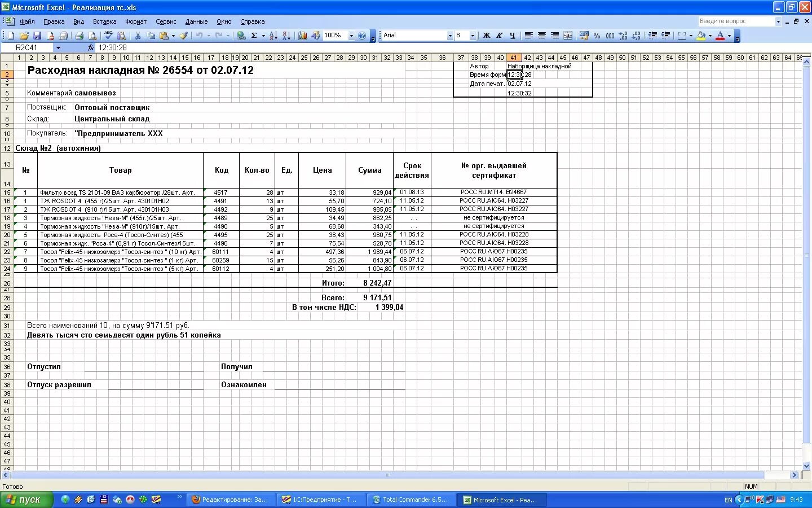This screenshot has height=508, width=812.
Task: Expand the borders style dropdown arrow
Action: coord(691,36)
